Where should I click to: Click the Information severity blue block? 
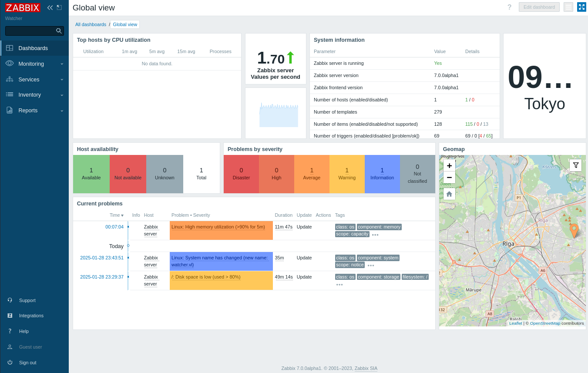coord(382,174)
